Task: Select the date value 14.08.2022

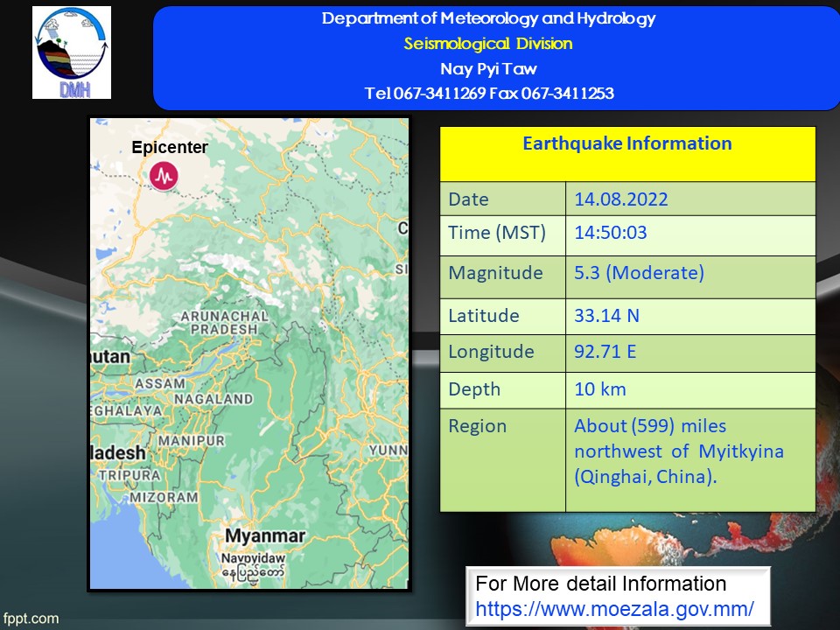Action: [621, 199]
